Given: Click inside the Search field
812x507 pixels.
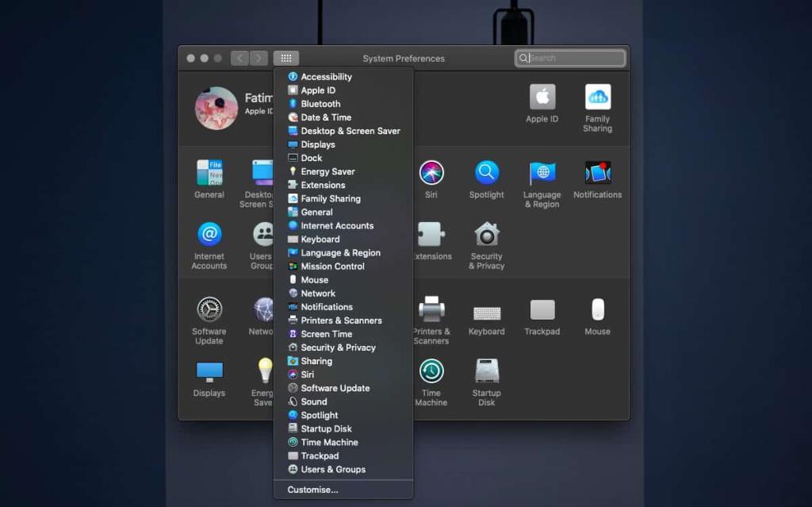Looking at the screenshot, I should (x=569, y=58).
